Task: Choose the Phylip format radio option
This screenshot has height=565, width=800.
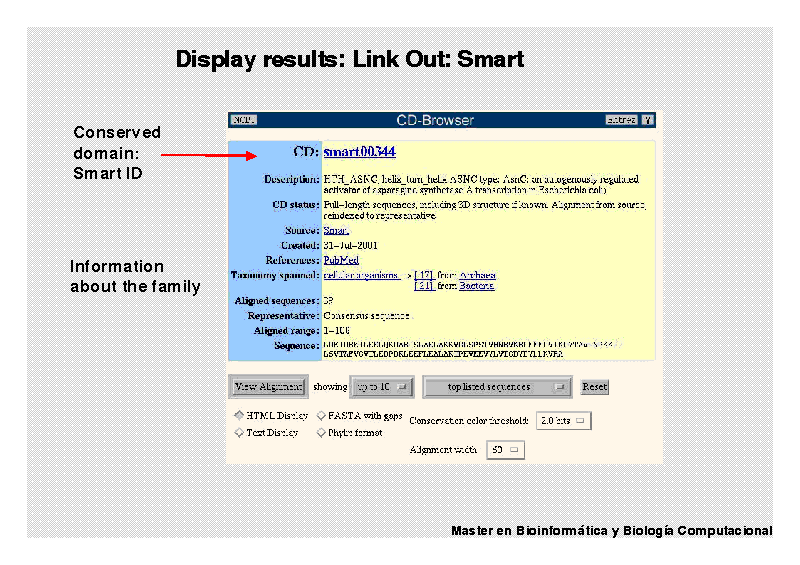Action: click(321, 433)
